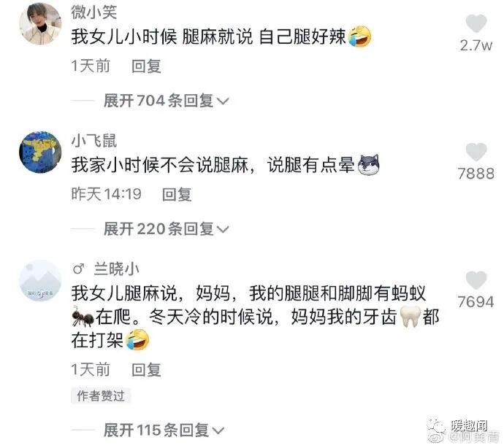504x448 pixels.
Task: Tap the tooth emoji
Action: pyautogui.click(x=410, y=317)
